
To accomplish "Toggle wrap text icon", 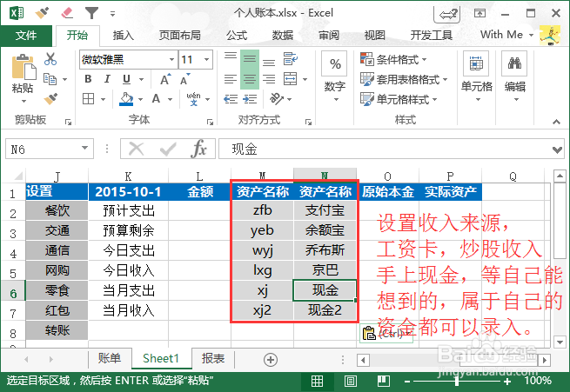I will click(291, 59).
